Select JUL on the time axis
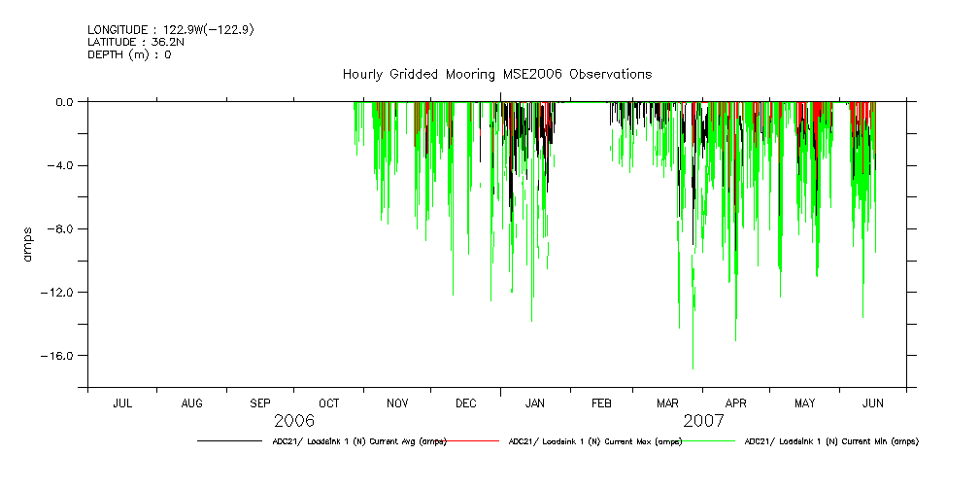Screen dimensions: 980x490 coord(122,402)
